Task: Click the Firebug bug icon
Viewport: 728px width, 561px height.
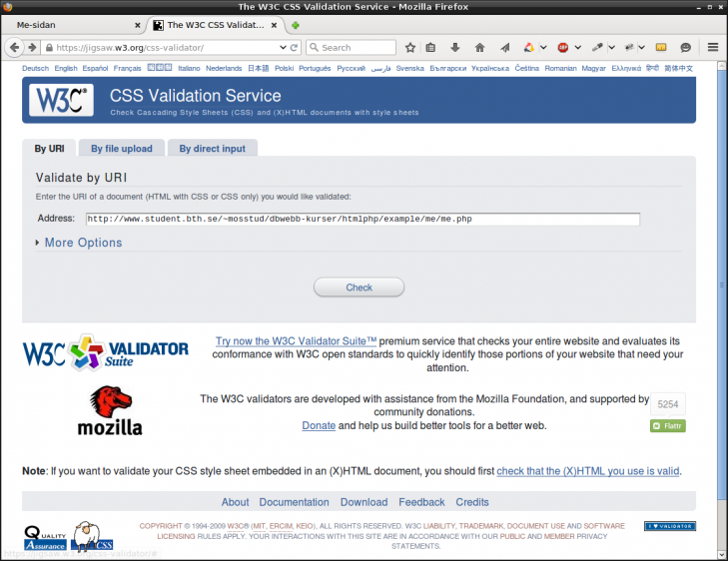Action: (629, 47)
